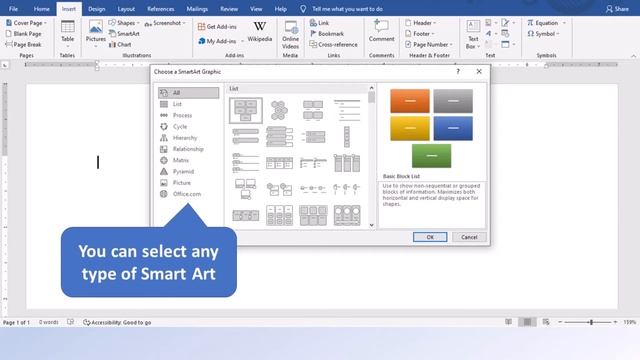Adjust the zoom slider handle

point(591,322)
